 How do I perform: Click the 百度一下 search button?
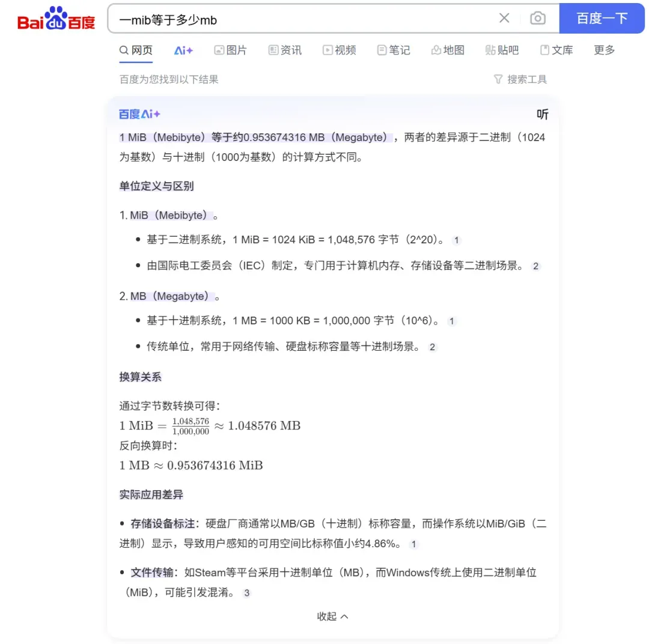602,18
